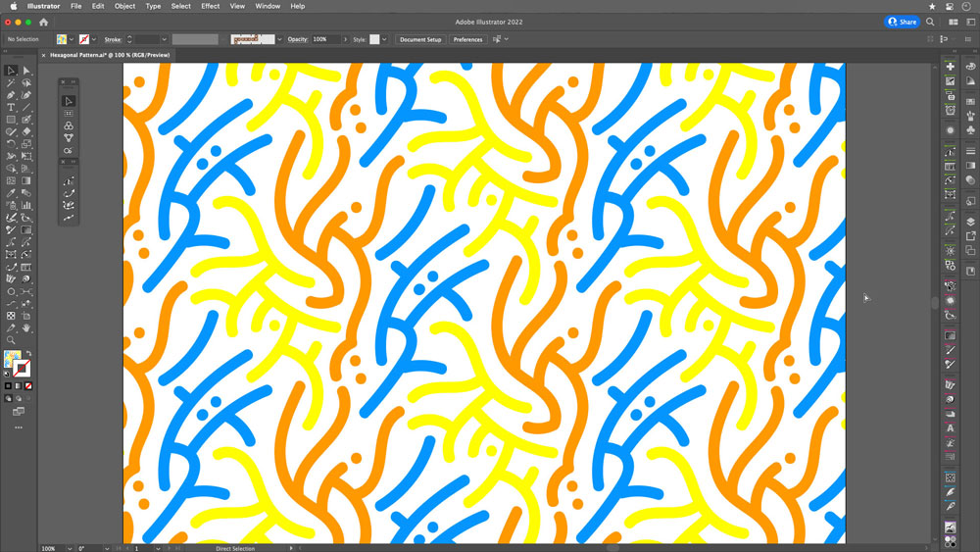Select the Type tool
The image size is (980, 552).
tap(11, 108)
